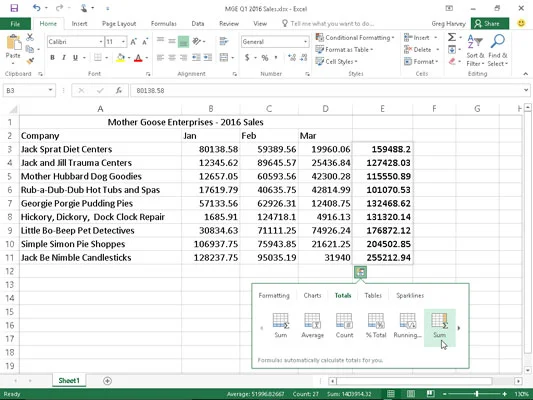
Task: Open the Name Box dropdown arrow
Action: [x=50, y=90]
